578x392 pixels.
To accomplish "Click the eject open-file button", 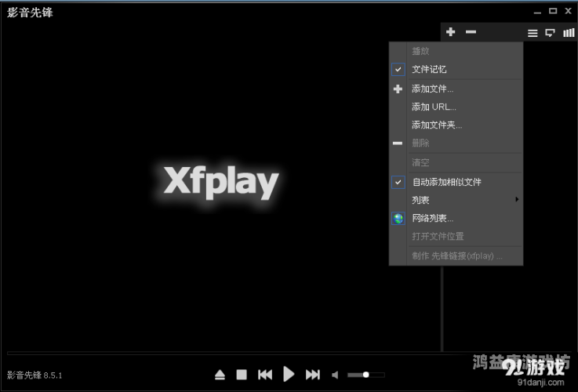I will click(x=220, y=375).
